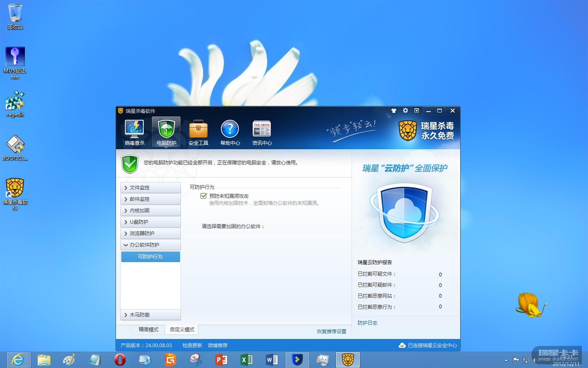Viewport: 588px width, 368px height.
Task: Open File Explorer from the taskbar
Action: tap(44, 360)
